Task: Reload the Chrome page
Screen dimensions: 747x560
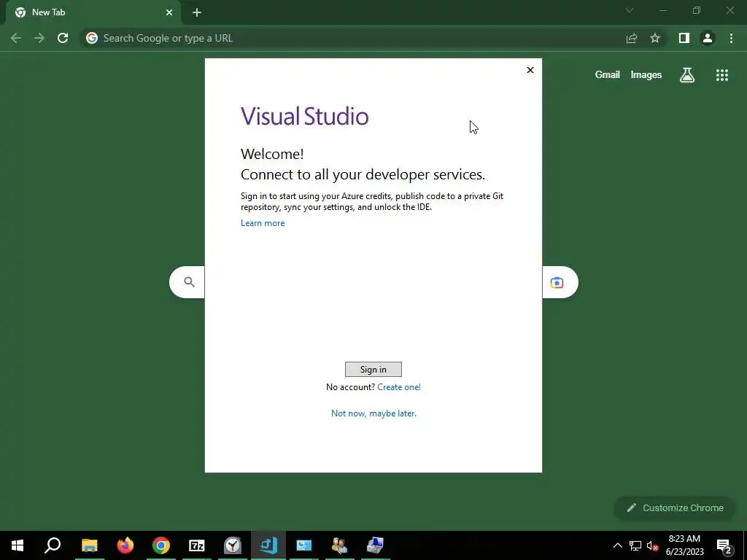Action: point(63,38)
